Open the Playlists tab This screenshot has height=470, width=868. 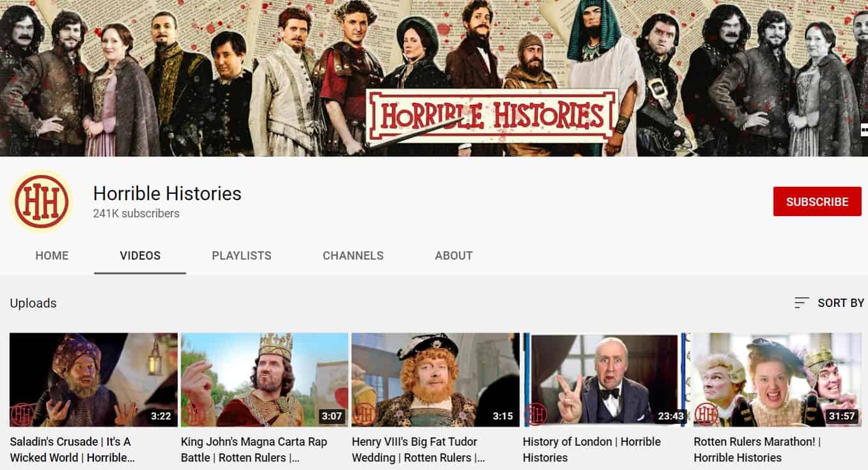point(242,255)
